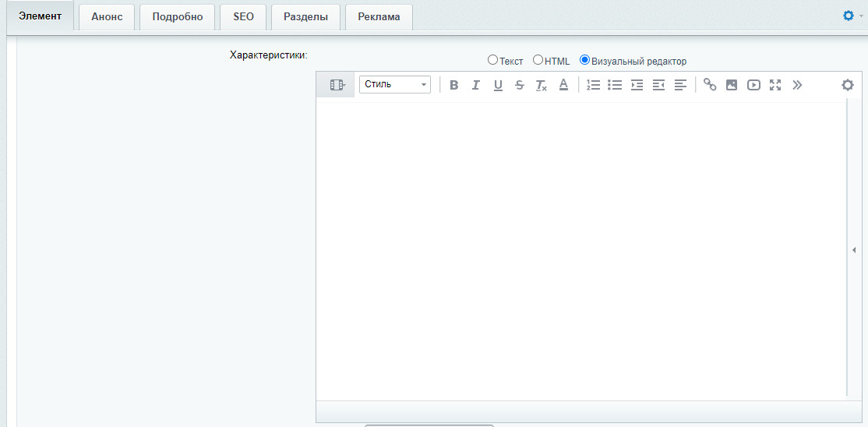The height and width of the screenshot is (427, 868).
Task: Insert a hyperlink with the link icon
Action: click(710, 85)
